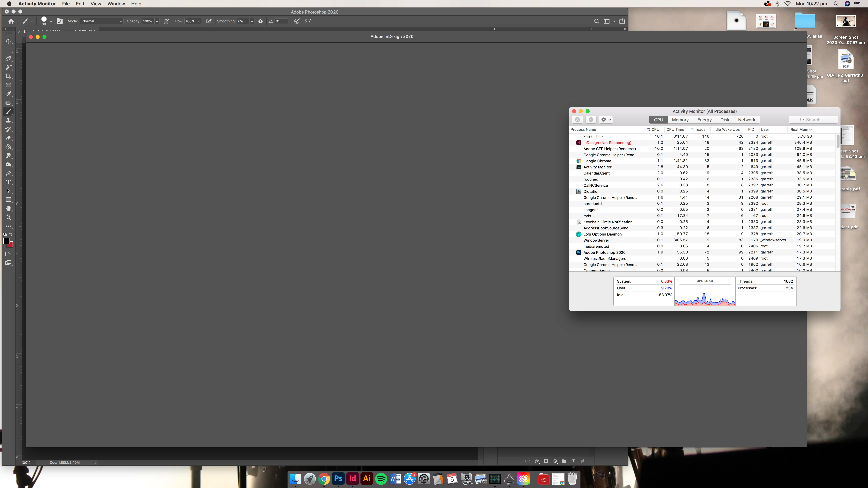Click the Activity Monitor search field
Screen dimensions: 868x488
click(x=813, y=120)
